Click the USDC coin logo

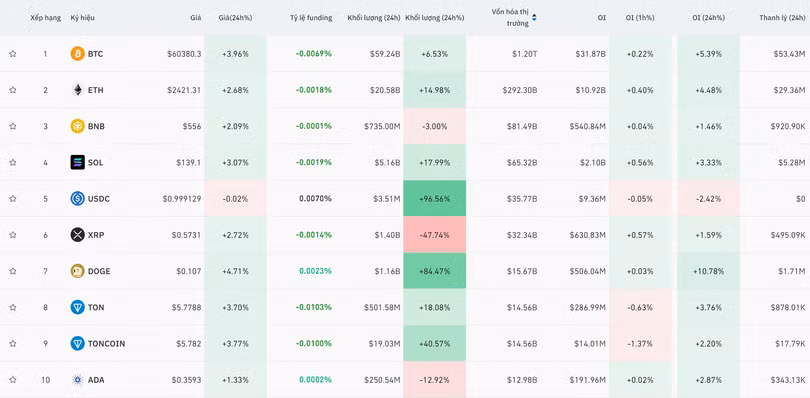(x=77, y=198)
